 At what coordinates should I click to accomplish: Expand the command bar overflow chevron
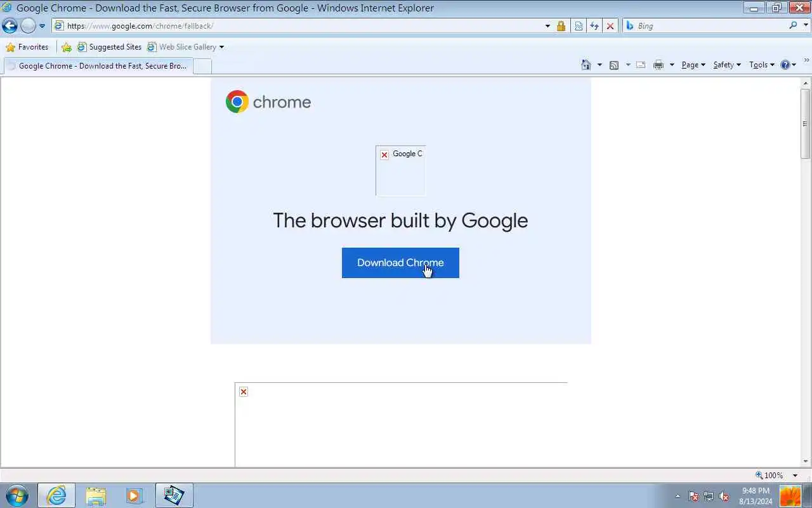807,60
